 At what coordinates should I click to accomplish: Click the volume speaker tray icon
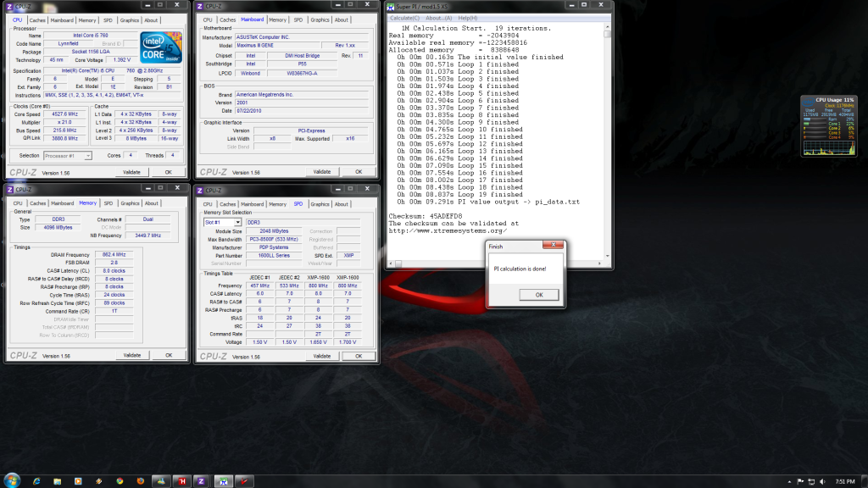pyautogui.click(x=821, y=480)
